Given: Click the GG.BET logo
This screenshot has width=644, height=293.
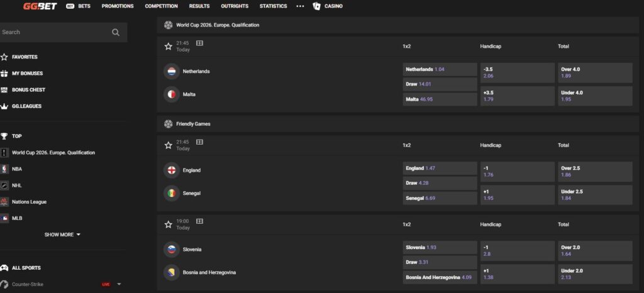Looking at the screenshot, I should coord(40,6).
